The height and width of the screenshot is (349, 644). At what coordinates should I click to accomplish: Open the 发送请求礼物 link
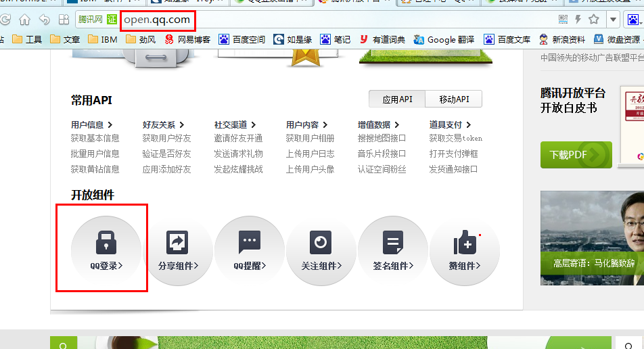[x=238, y=154]
